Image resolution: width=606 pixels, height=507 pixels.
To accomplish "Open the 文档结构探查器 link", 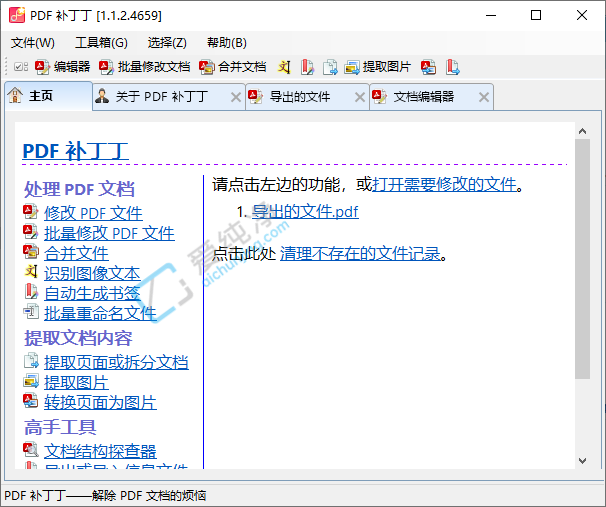I will coord(100,451).
